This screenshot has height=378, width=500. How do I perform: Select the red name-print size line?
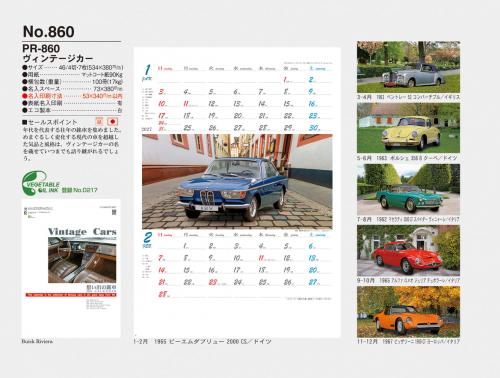(72, 96)
